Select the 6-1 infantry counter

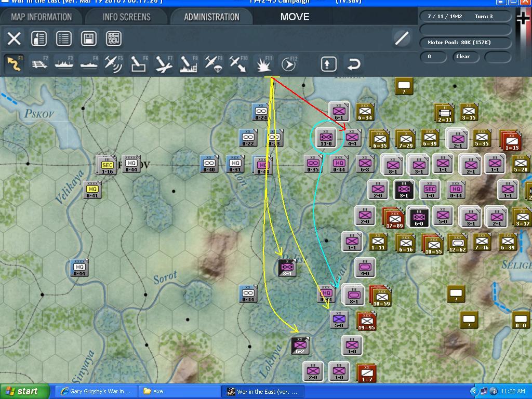click(339, 112)
